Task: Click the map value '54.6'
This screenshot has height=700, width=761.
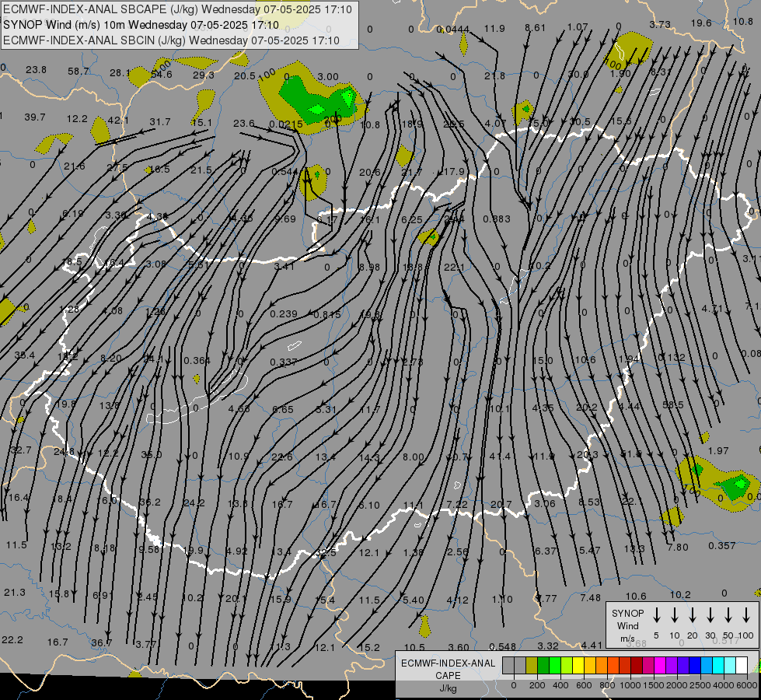Action: pos(162,75)
